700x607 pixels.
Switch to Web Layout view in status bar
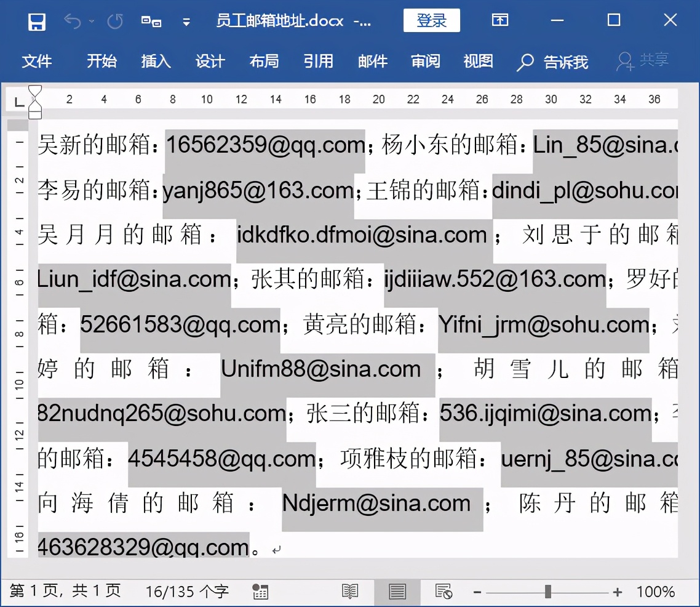[x=443, y=592]
